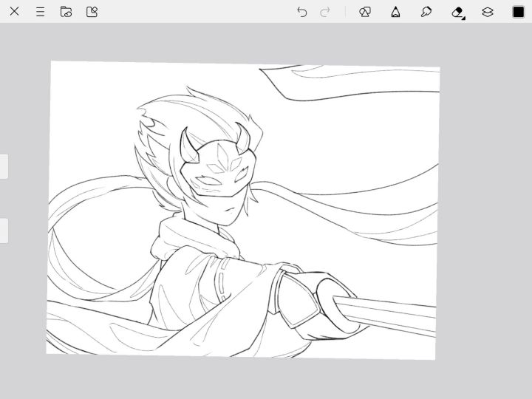This screenshot has height=399, width=532.
Task: Open the layers panel
Action: pyautogui.click(x=488, y=12)
